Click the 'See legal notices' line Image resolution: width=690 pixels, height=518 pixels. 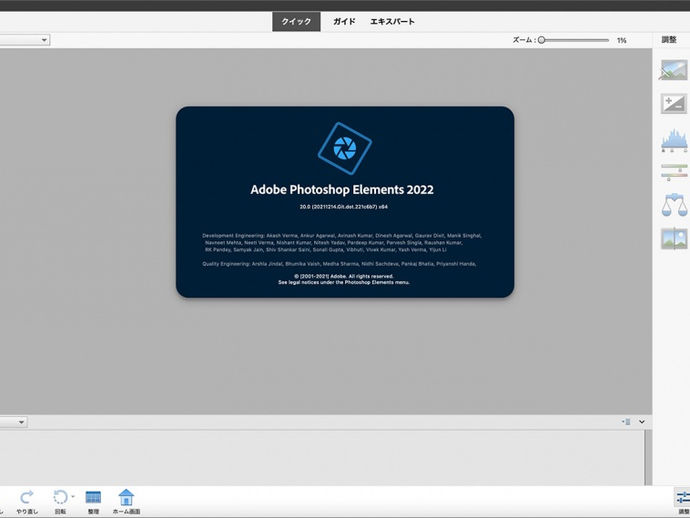[x=344, y=283]
